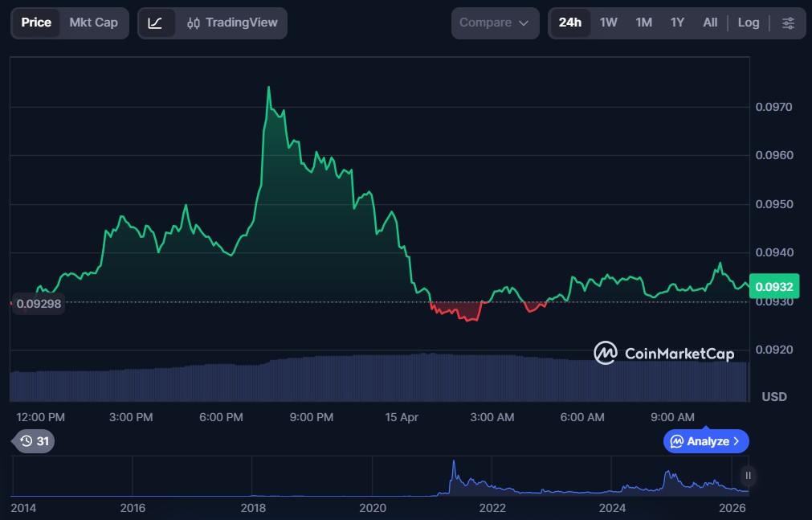Click the CoinMarketCap logo watermark
The height and width of the screenshot is (520, 812).
[663, 353]
